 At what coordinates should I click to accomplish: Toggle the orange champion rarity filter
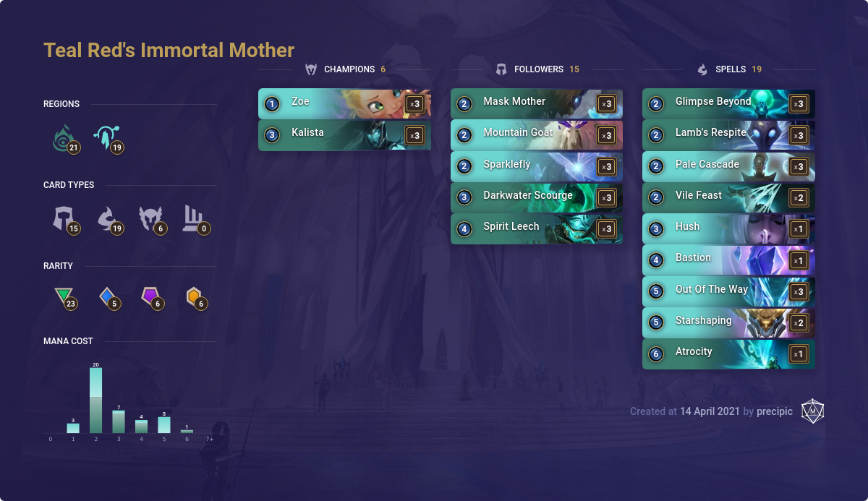tap(194, 296)
